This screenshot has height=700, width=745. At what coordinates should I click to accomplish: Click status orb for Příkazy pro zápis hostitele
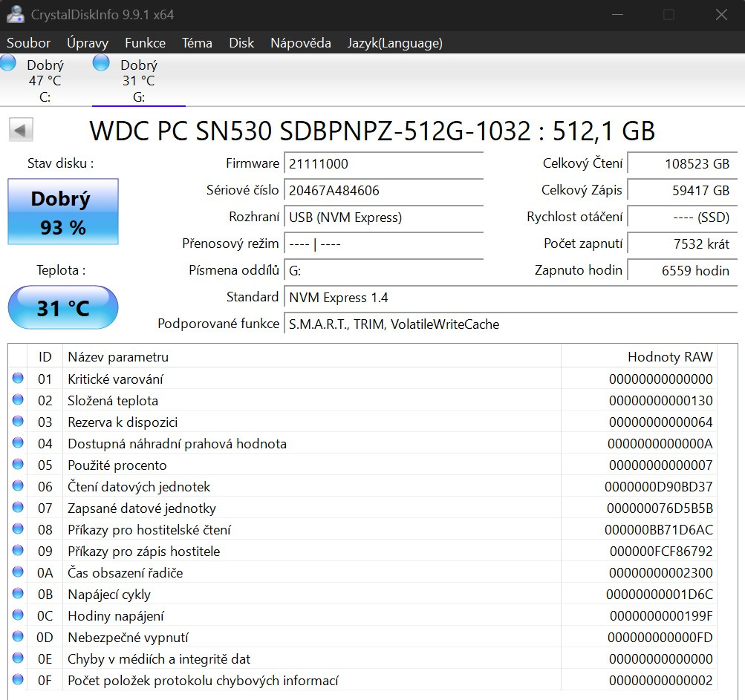(x=18, y=550)
